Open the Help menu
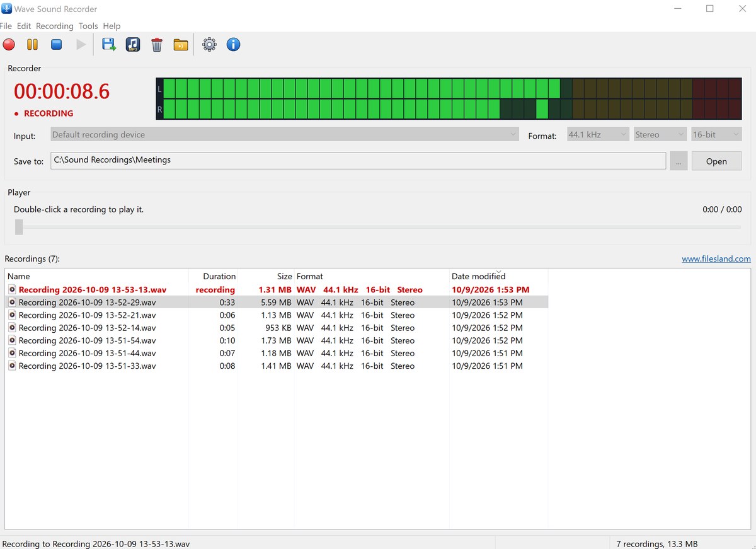This screenshot has width=756, height=549. click(112, 26)
